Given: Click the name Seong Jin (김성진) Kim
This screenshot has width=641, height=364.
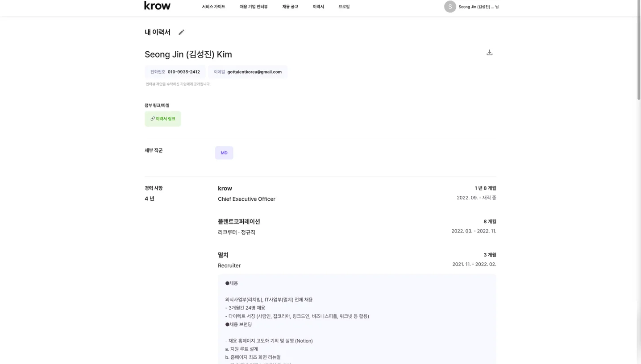Looking at the screenshot, I should point(188,54).
